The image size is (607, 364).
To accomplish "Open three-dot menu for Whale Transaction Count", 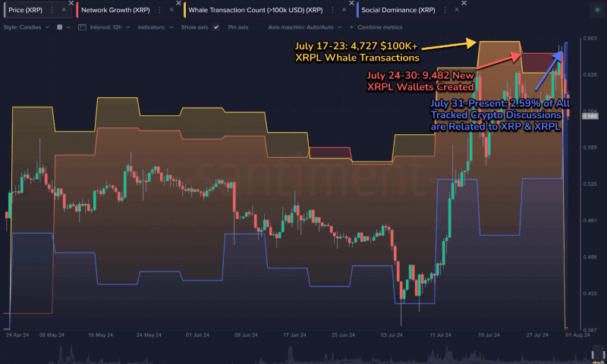I will pyautogui.click(x=332, y=10).
